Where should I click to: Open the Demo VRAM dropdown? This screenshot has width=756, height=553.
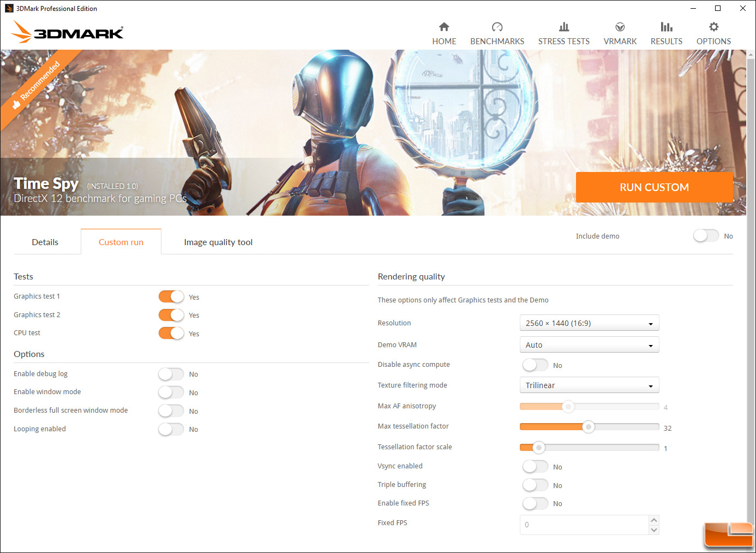[x=589, y=345]
